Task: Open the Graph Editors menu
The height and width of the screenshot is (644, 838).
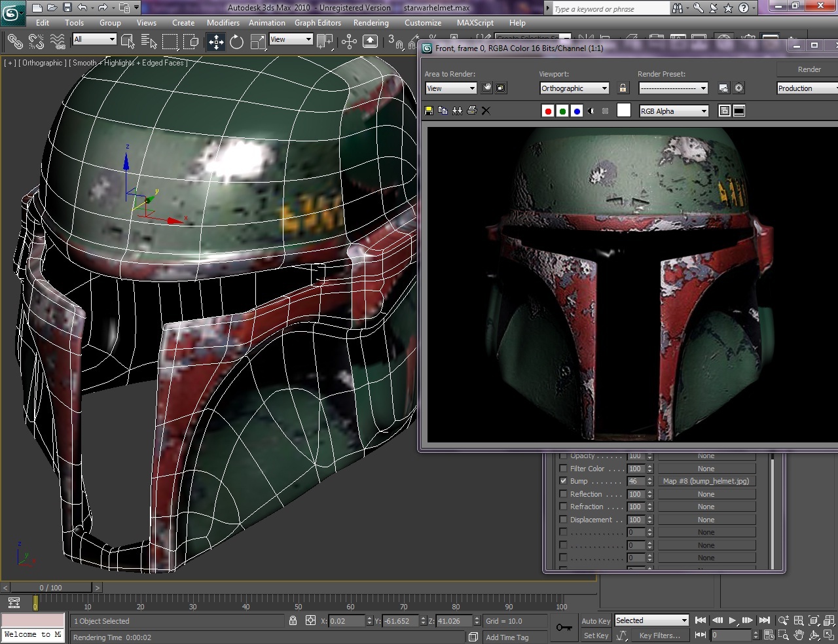Action: [x=318, y=22]
